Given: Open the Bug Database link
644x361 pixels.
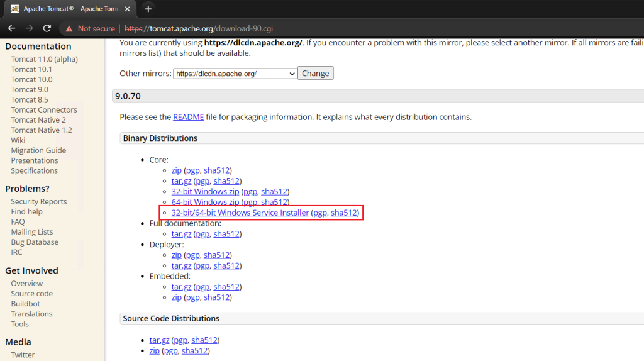Looking at the screenshot, I should pos(35,242).
